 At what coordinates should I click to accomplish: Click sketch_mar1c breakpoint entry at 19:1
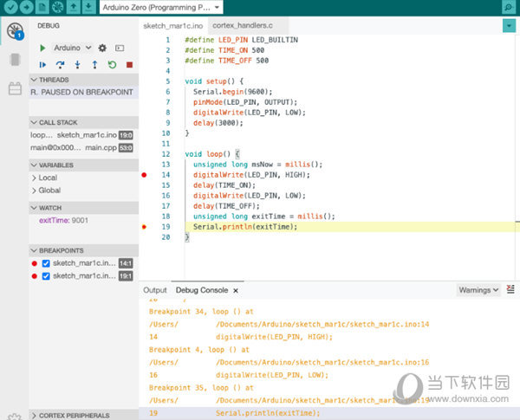pyautogui.click(x=83, y=276)
